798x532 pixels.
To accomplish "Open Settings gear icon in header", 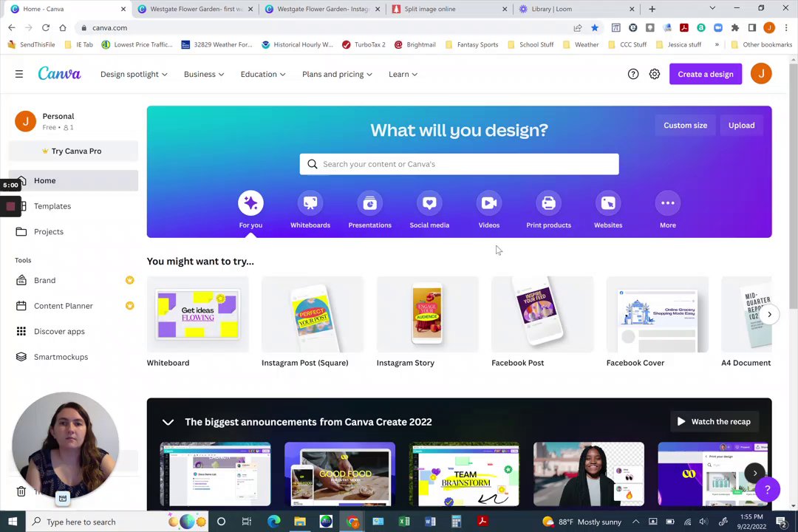I will (x=655, y=75).
